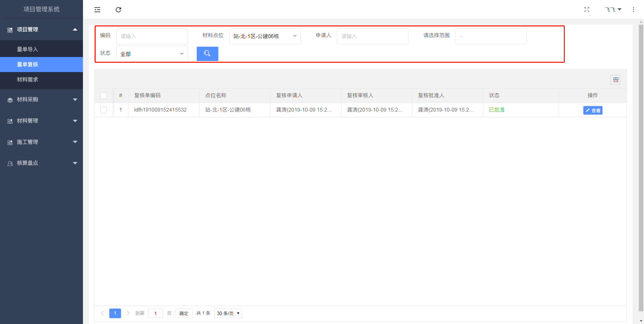Click the 项目管理系统 title
Viewport: 644px width, 324px height.
pyautogui.click(x=41, y=9)
